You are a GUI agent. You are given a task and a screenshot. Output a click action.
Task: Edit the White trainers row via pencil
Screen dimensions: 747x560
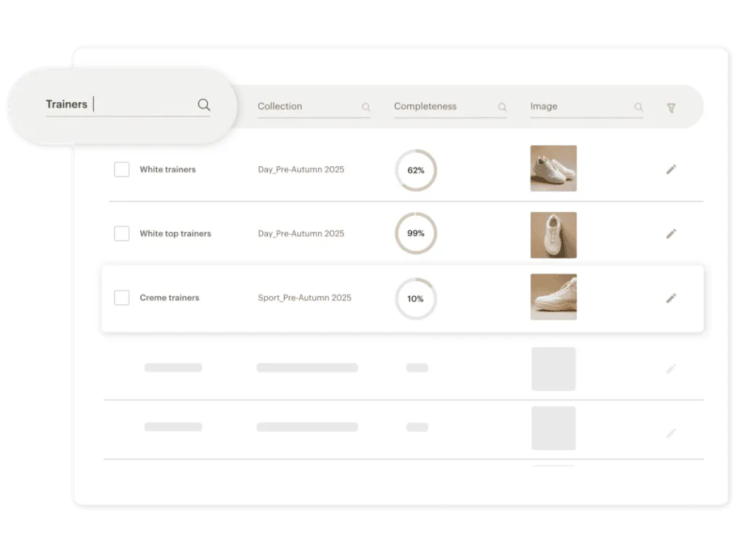(671, 169)
